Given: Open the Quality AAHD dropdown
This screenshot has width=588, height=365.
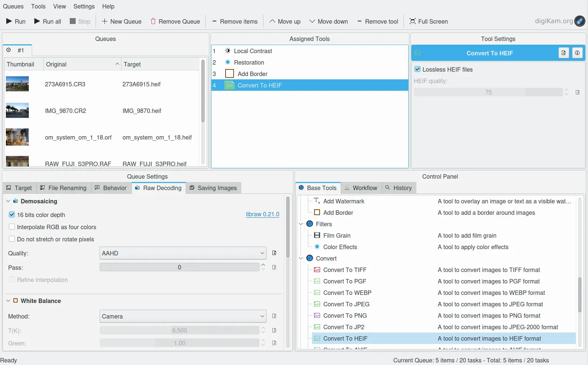Looking at the screenshot, I should click(x=183, y=253).
